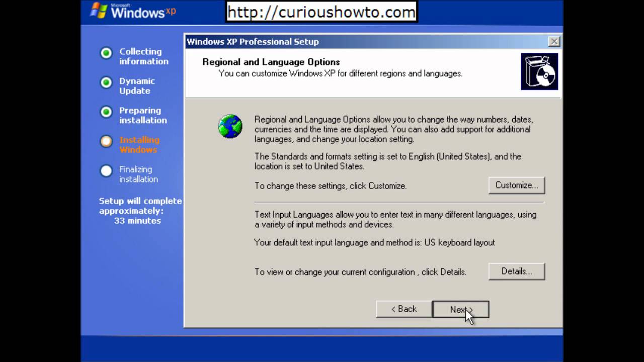This screenshot has height=362, width=644.
Task: Click the 'Dynamic Update' label
Action: pos(137,86)
